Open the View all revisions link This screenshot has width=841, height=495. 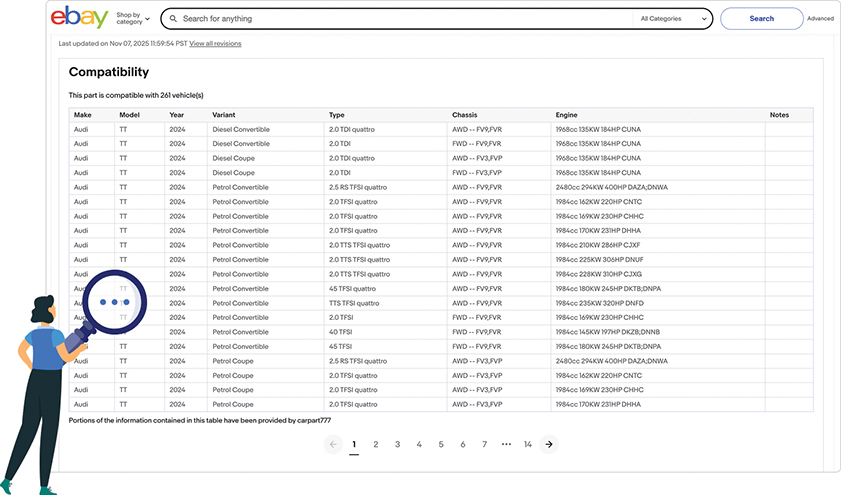pyautogui.click(x=215, y=44)
